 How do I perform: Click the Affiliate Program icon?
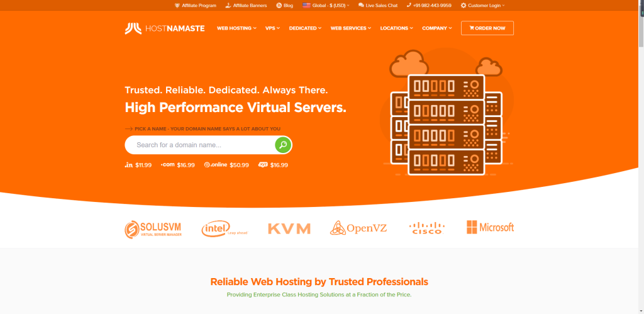[x=177, y=5]
